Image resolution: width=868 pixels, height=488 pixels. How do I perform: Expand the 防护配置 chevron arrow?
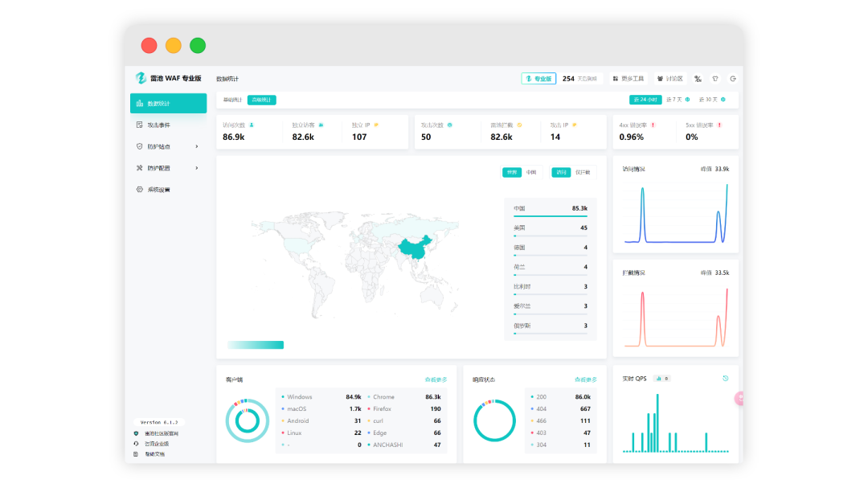tap(197, 168)
